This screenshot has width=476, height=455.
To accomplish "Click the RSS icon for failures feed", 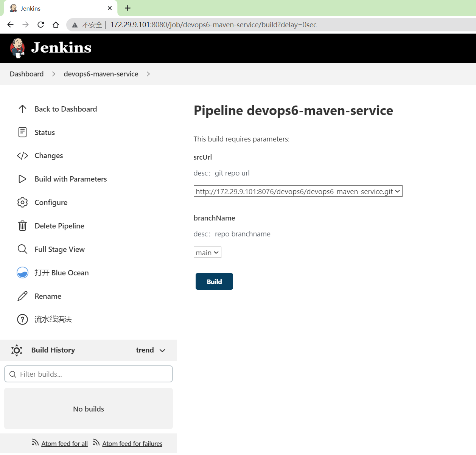I will [96, 442].
